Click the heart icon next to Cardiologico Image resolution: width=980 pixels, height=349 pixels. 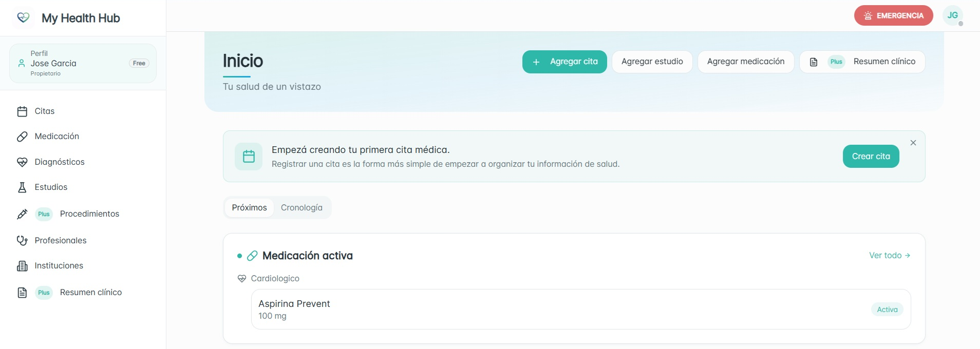242,279
